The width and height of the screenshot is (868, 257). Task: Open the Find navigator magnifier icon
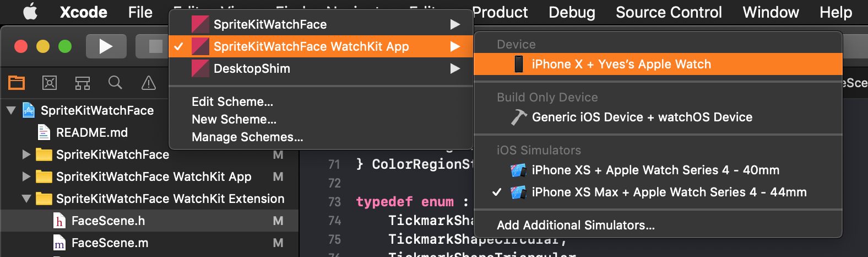click(x=115, y=83)
